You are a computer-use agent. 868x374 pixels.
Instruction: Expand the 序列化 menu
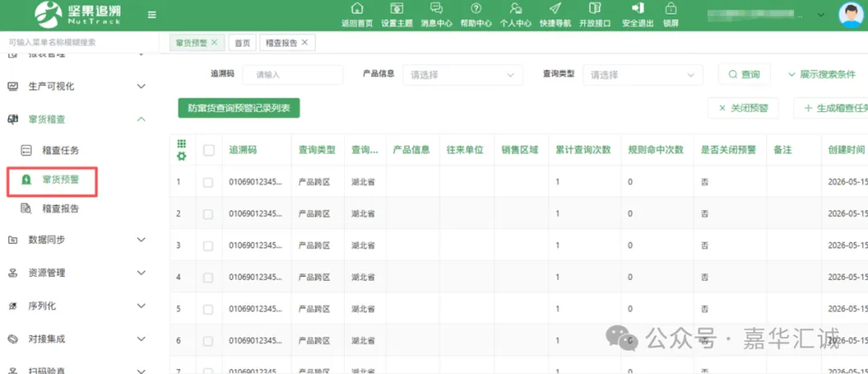[x=141, y=306]
